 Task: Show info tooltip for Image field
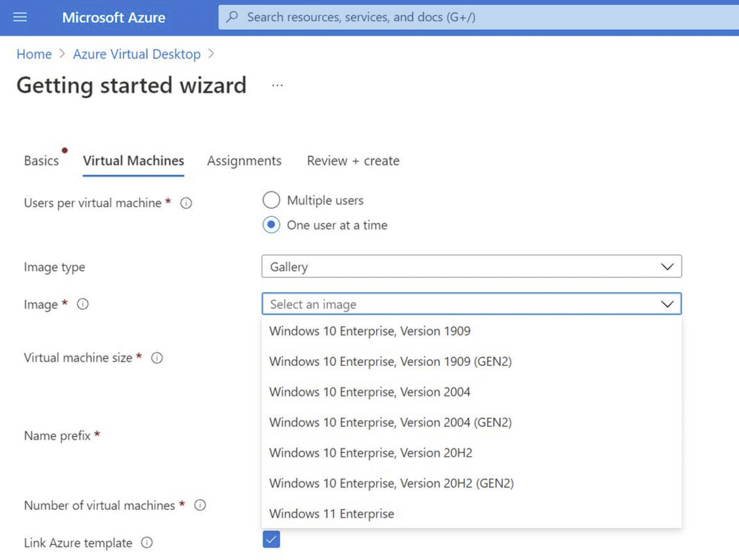83,304
